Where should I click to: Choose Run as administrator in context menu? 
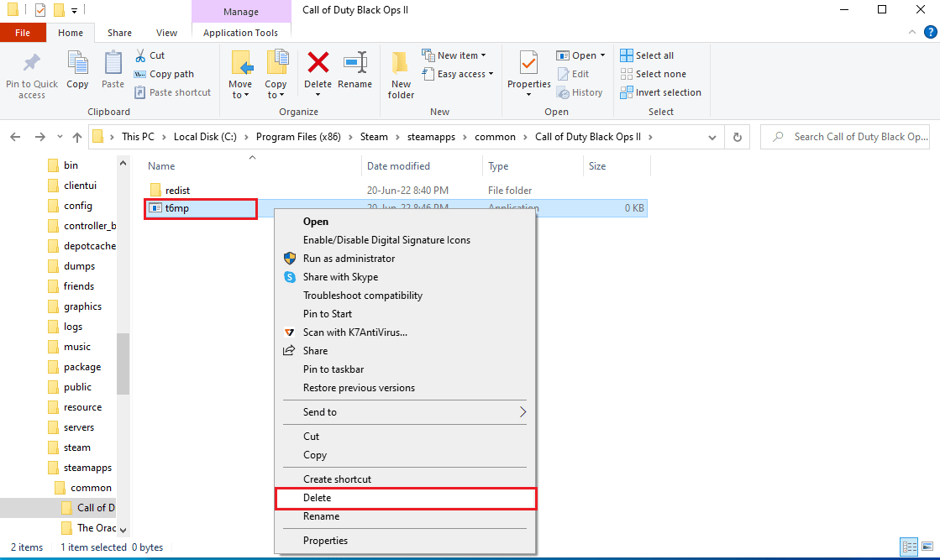(349, 258)
